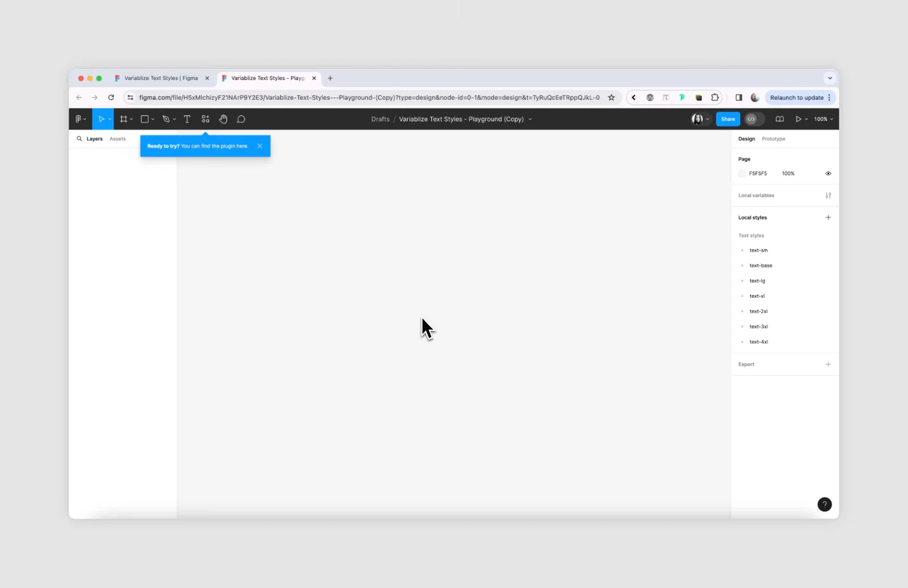Reload the page in the browser
The height and width of the screenshot is (588, 908).
[111, 98]
